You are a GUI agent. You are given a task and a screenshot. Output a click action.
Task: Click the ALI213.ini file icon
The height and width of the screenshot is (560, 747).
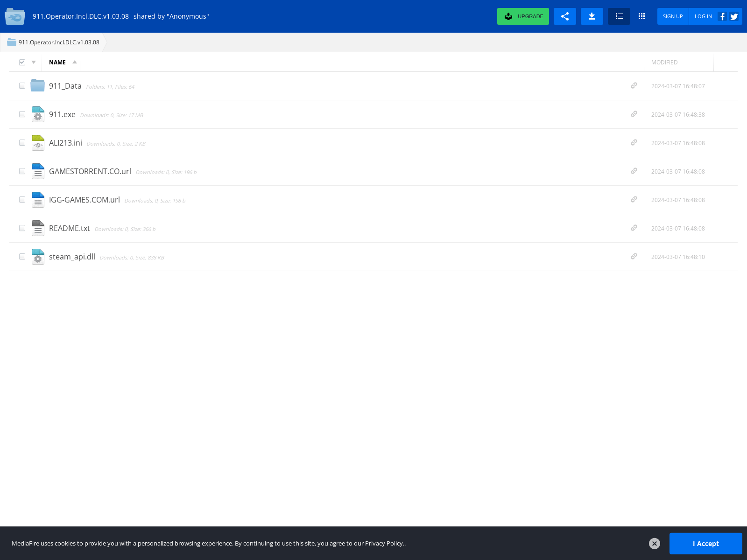click(x=38, y=143)
